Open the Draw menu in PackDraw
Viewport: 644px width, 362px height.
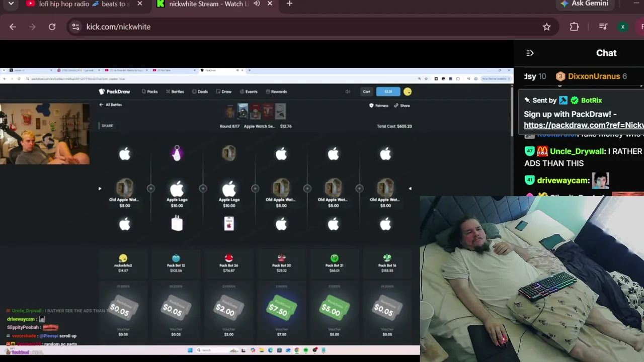point(223,92)
